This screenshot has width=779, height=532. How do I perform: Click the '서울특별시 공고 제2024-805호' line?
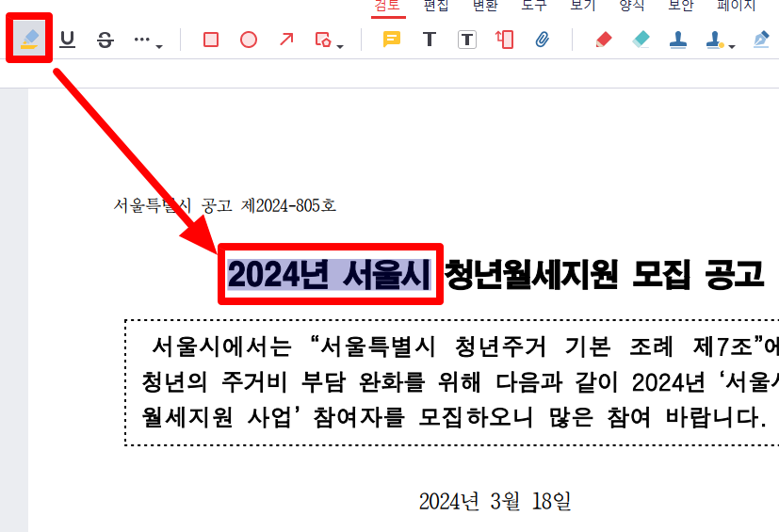(x=224, y=205)
